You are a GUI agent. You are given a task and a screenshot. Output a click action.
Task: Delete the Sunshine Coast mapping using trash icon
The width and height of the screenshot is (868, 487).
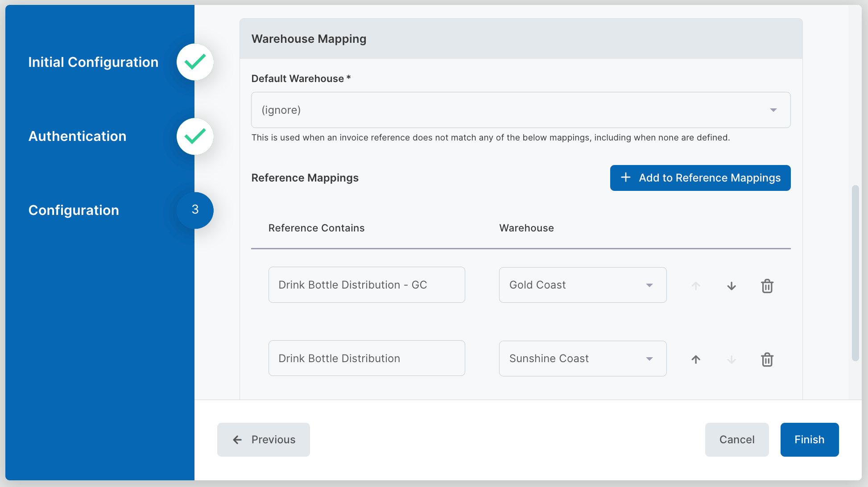[767, 359]
